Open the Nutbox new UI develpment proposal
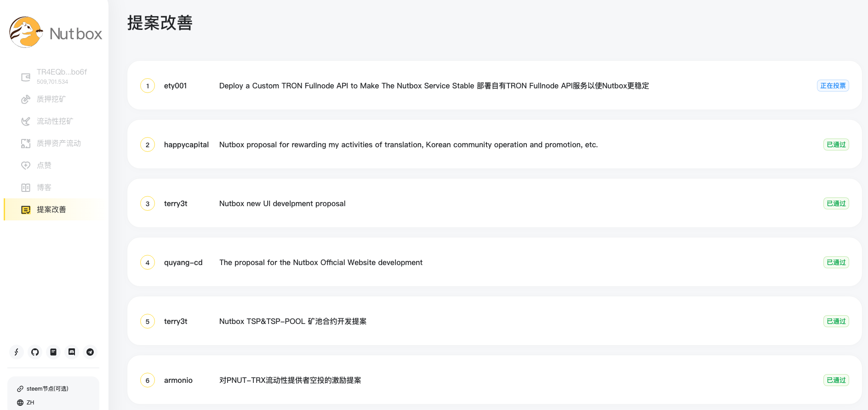 click(x=282, y=203)
